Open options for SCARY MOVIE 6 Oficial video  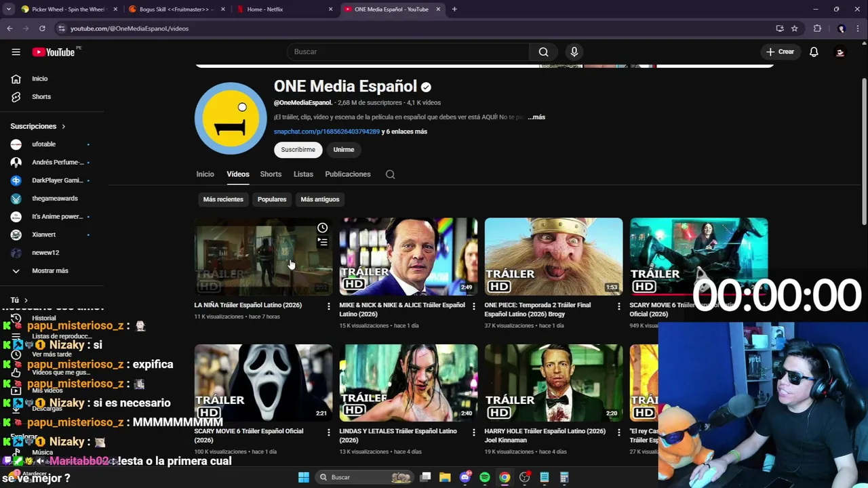[x=328, y=432]
